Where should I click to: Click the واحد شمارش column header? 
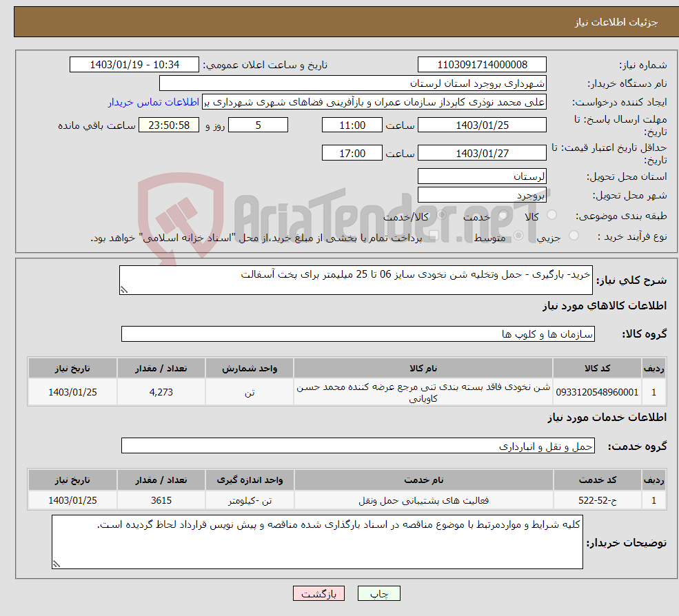[250, 369]
